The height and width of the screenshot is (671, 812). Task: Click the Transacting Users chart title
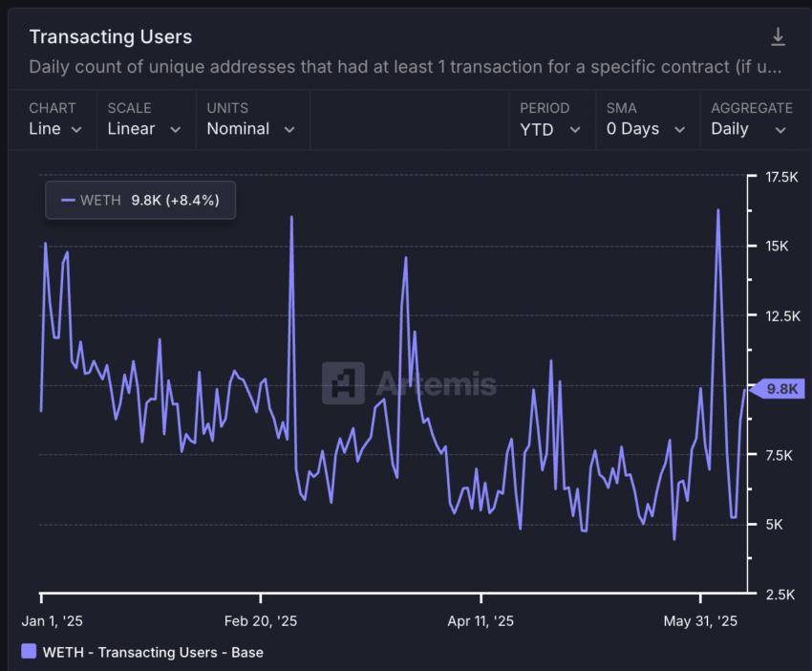tap(110, 37)
